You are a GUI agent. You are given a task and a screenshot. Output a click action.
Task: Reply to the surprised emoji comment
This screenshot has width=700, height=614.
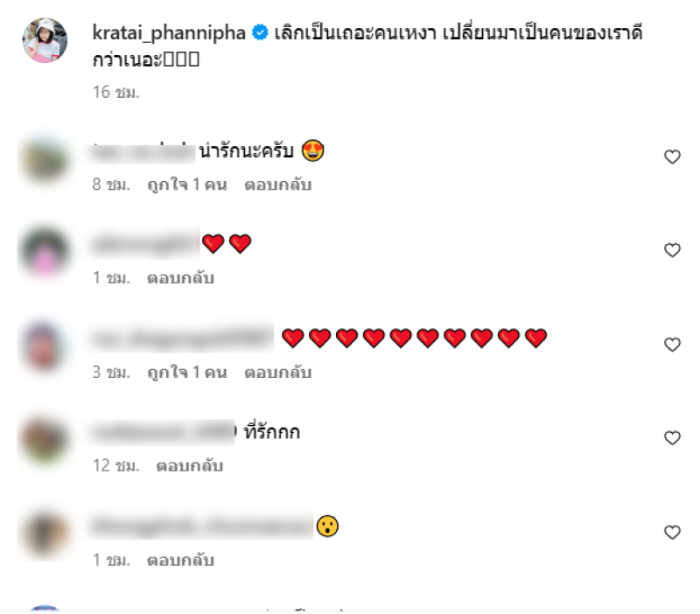(x=180, y=560)
